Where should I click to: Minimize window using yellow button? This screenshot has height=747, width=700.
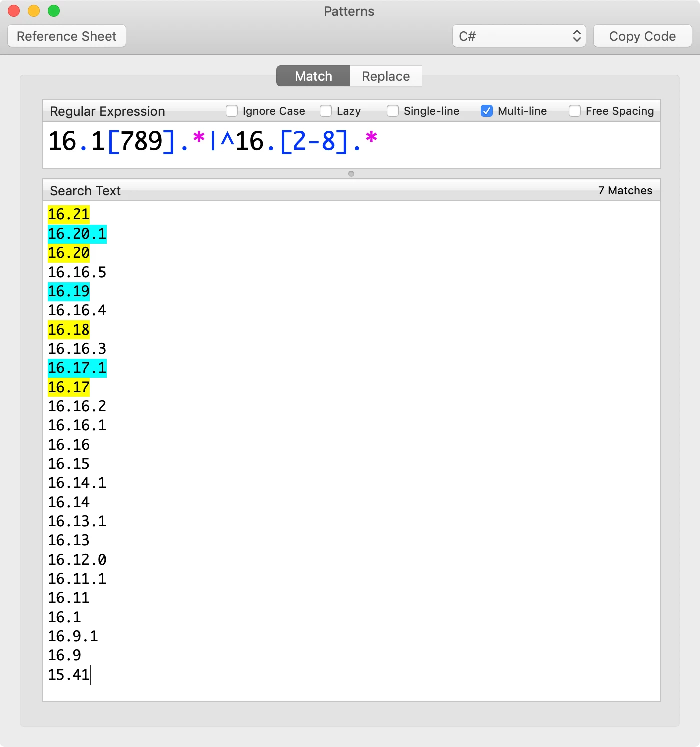tap(34, 11)
